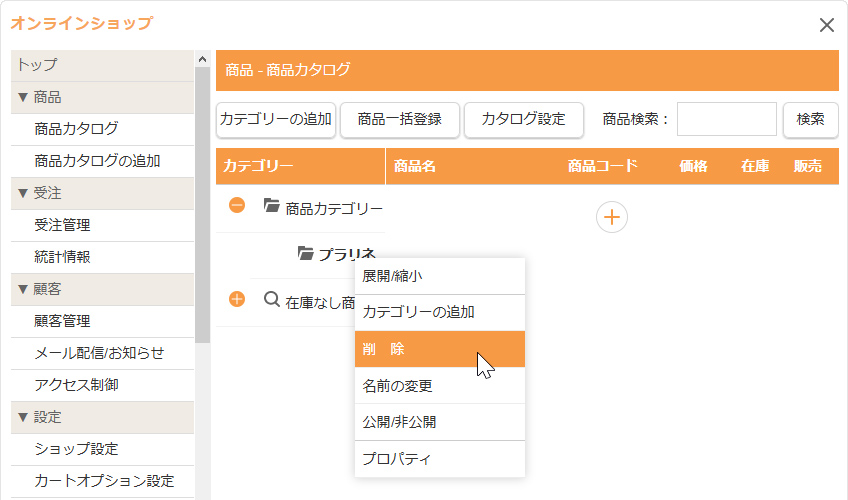The width and height of the screenshot is (848, 500).
Task: Open プロパティ from the context menu
Action: point(439,459)
